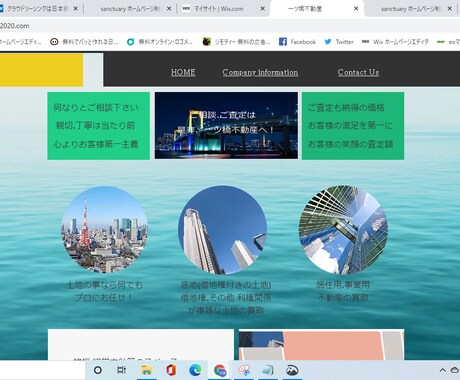Click the caption 底地(借地権付きの土地)
This screenshot has width=460, height=380.
click(226, 285)
